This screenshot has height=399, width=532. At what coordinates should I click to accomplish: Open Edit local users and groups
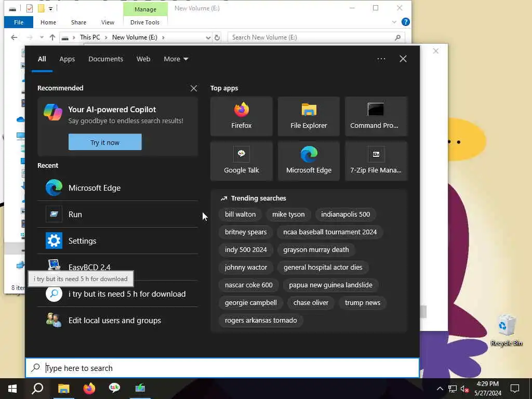117,320
